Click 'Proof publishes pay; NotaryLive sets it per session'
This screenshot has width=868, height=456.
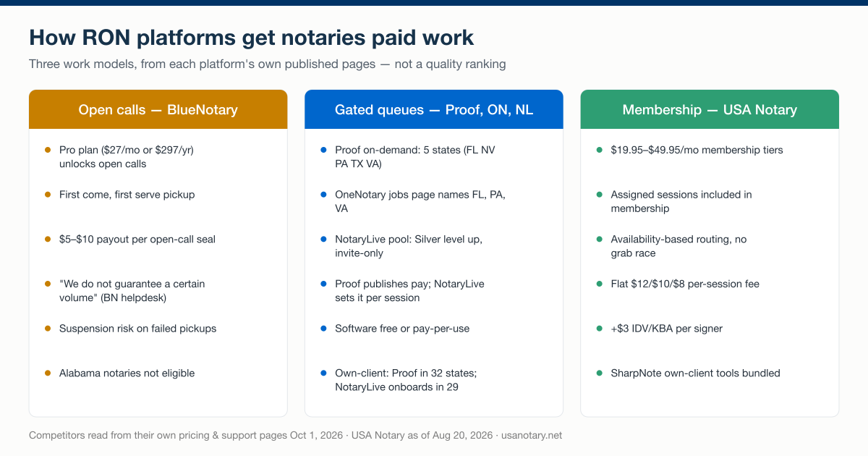click(409, 291)
